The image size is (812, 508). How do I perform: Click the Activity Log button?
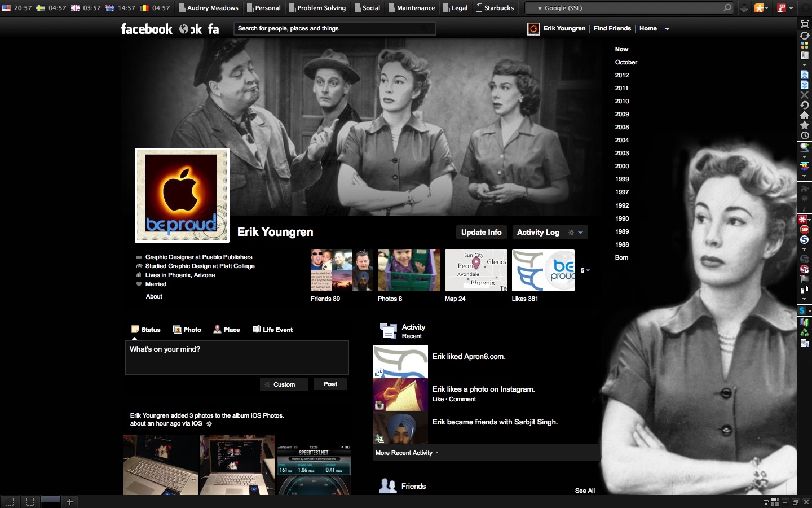pyautogui.click(x=538, y=233)
